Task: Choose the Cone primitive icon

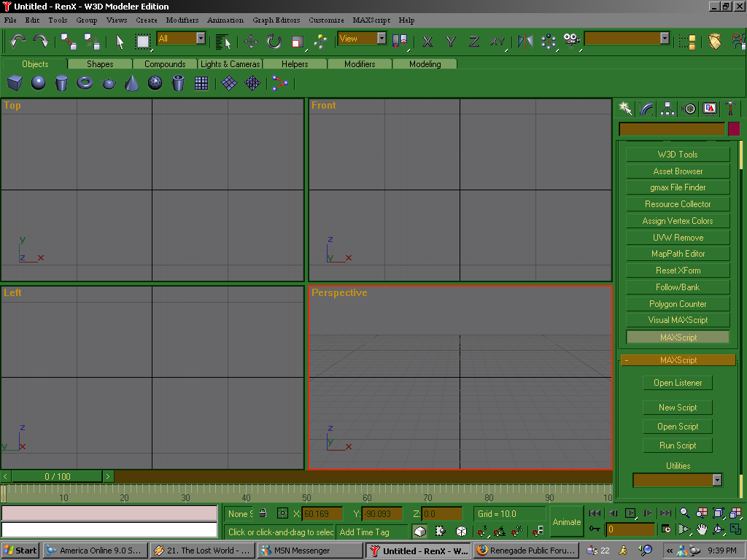Action: [x=131, y=84]
